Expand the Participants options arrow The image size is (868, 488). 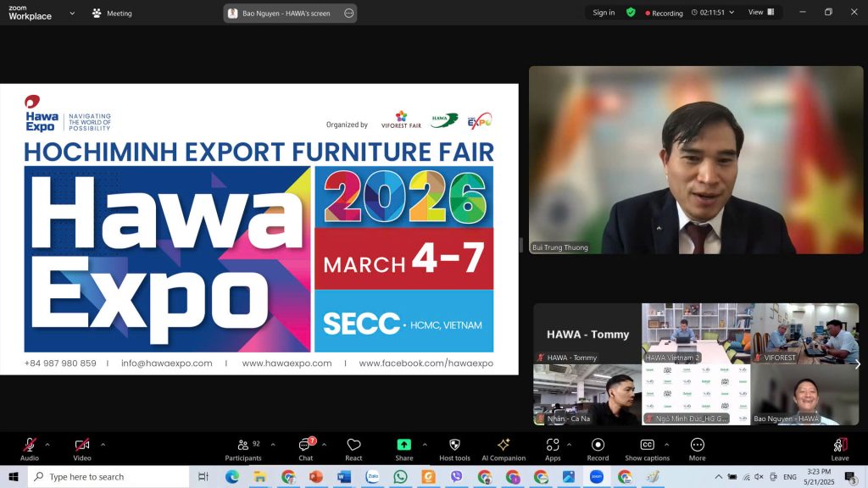273,444
